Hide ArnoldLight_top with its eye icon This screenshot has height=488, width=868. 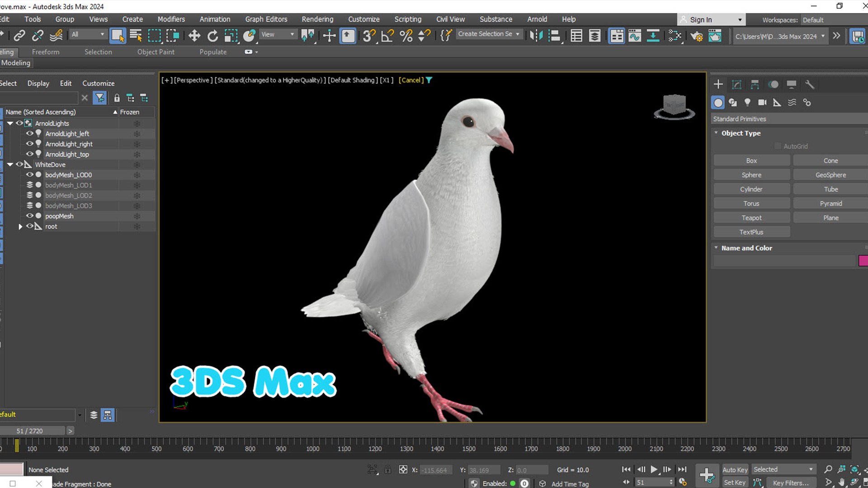point(29,154)
